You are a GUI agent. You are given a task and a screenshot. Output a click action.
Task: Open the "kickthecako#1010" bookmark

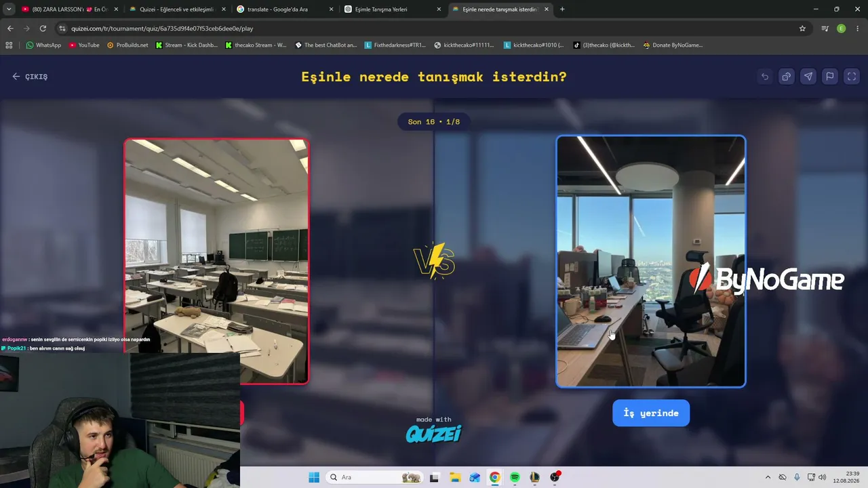click(x=534, y=45)
